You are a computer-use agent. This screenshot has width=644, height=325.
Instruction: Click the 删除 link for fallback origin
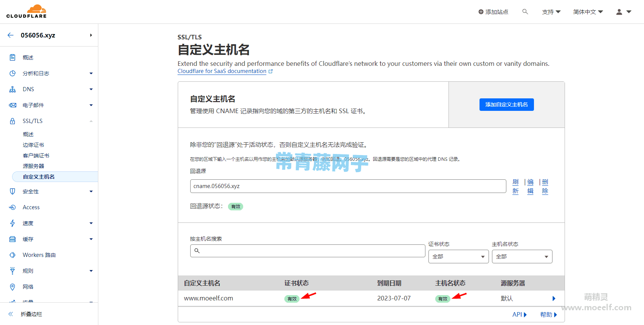click(545, 187)
